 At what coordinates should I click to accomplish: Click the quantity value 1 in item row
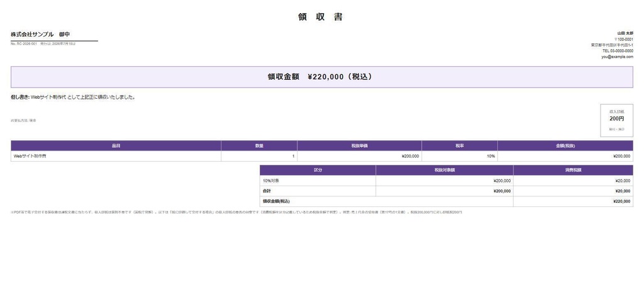pyautogui.click(x=259, y=156)
